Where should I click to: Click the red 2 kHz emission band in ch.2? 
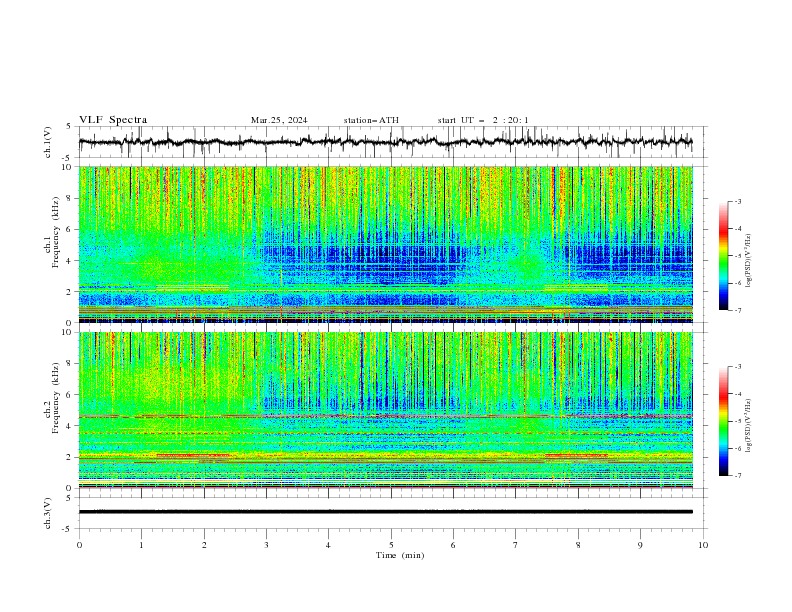[x=193, y=455]
